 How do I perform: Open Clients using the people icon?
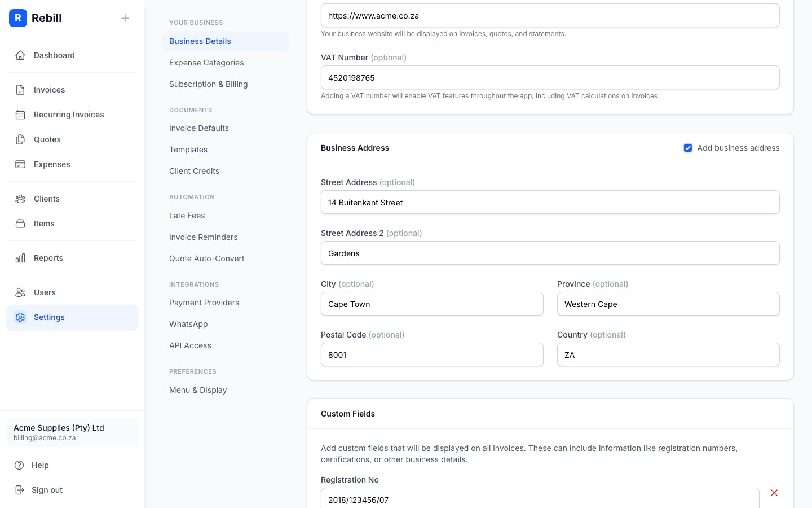(x=20, y=199)
